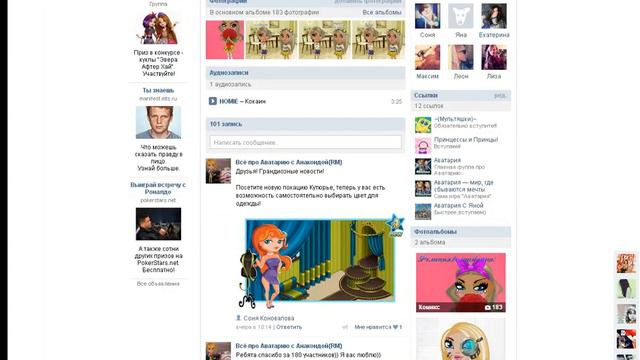Click the Аватария С Яной link icon

tap(423, 212)
